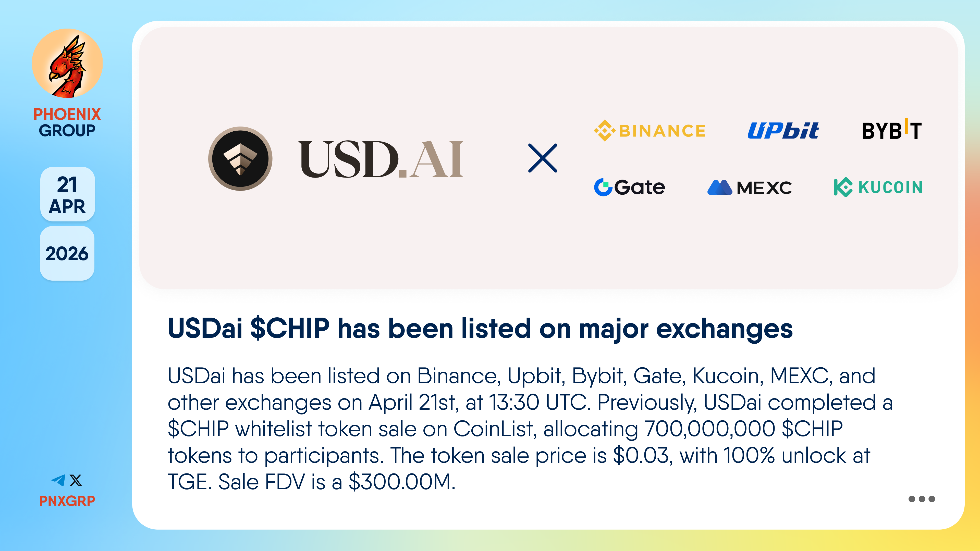Click the Binance logo
The height and width of the screenshot is (551, 980).
[650, 130]
